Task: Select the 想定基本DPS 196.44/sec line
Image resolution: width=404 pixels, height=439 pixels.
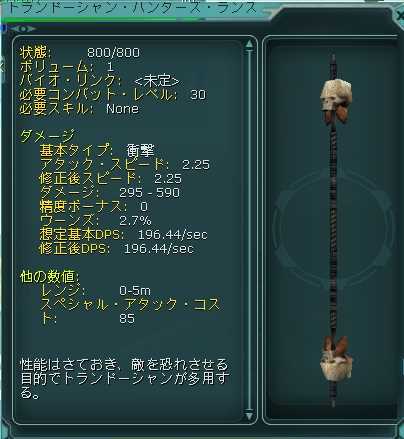Action: pyautogui.click(x=123, y=234)
